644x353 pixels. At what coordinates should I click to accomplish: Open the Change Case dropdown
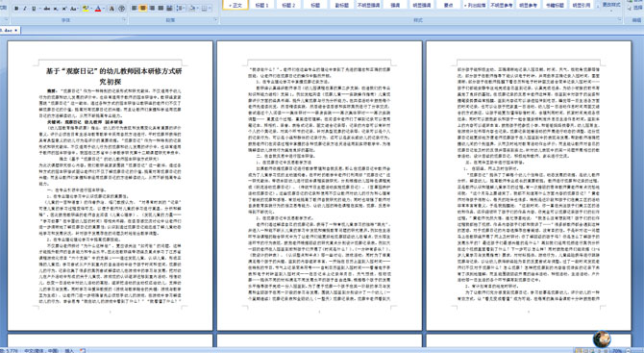click(74, 9)
